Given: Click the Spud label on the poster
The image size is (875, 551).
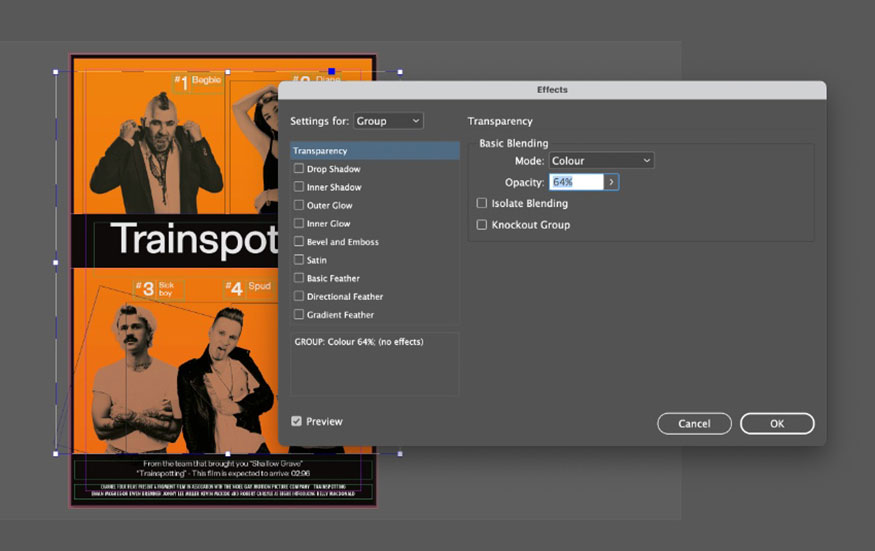Looking at the screenshot, I should coord(259,286).
